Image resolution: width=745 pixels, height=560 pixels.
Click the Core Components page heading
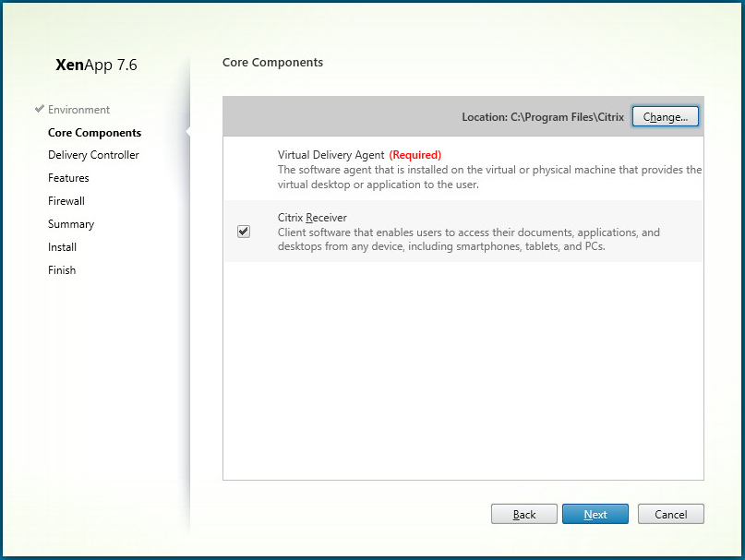tap(272, 63)
